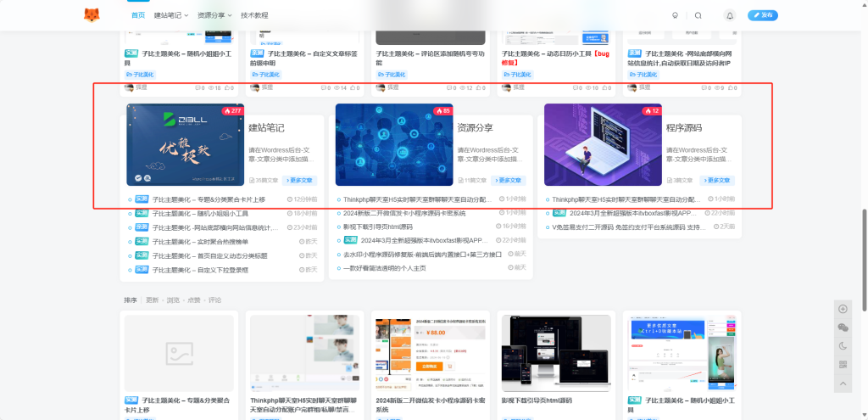Jump back to top with the up arrow
The image size is (868, 420).
(843, 383)
